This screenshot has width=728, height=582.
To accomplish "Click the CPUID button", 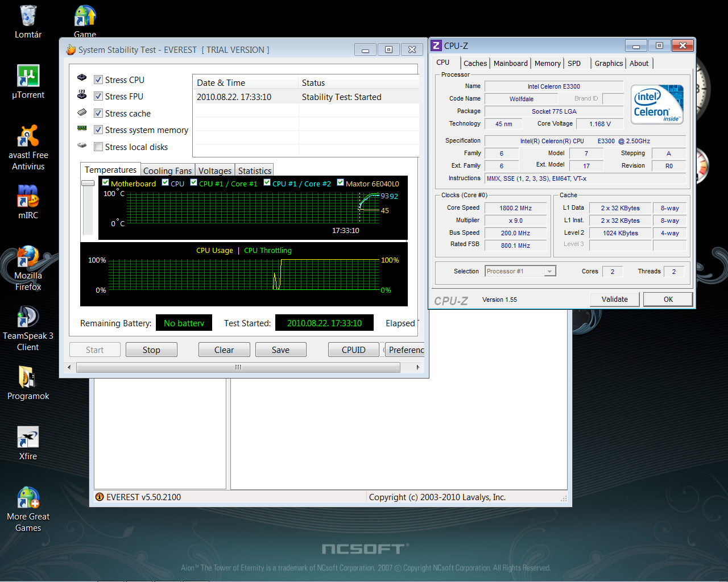I will pos(353,350).
